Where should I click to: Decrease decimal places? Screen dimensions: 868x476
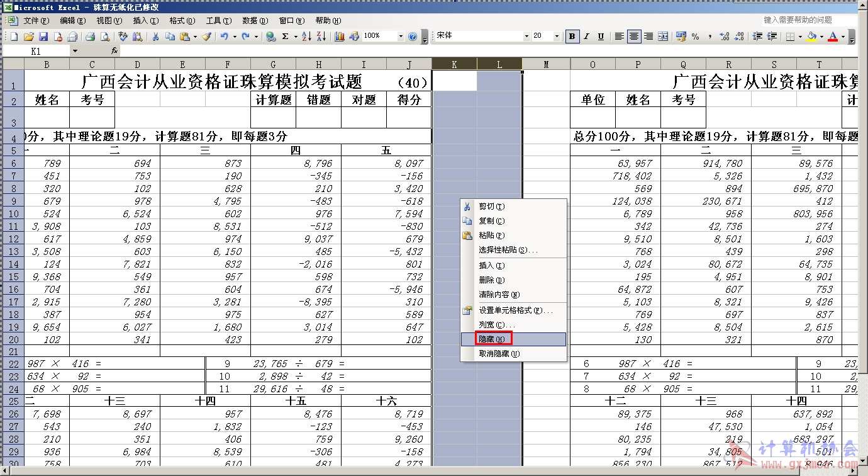tap(739, 37)
